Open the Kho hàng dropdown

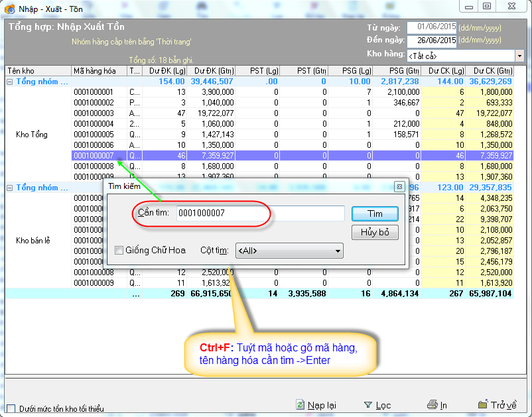[x=519, y=56]
